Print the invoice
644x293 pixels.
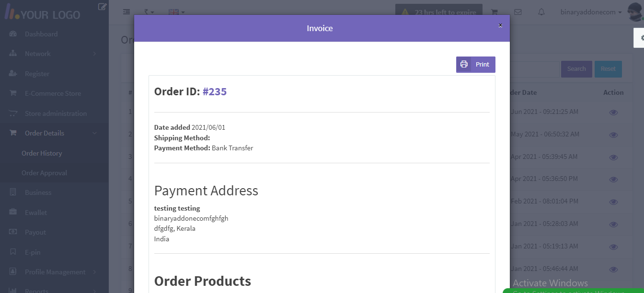[476, 65]
